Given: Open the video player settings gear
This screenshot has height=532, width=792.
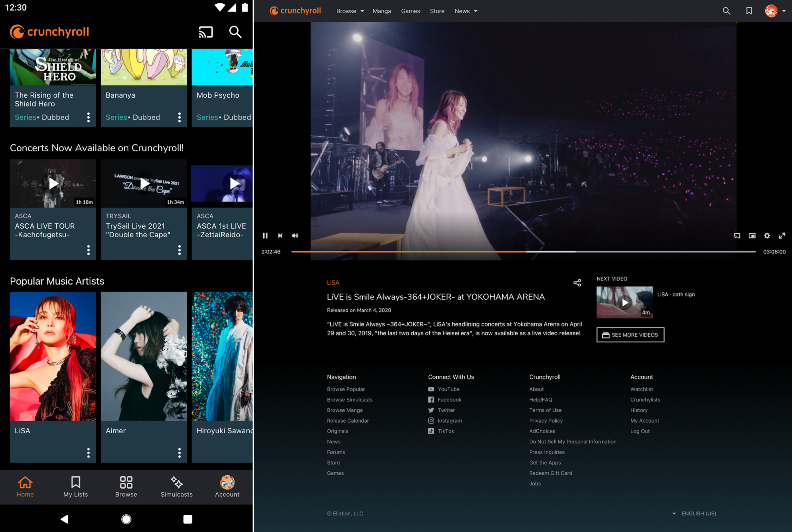Looking at the screenshot, I should tap(767, 235).
